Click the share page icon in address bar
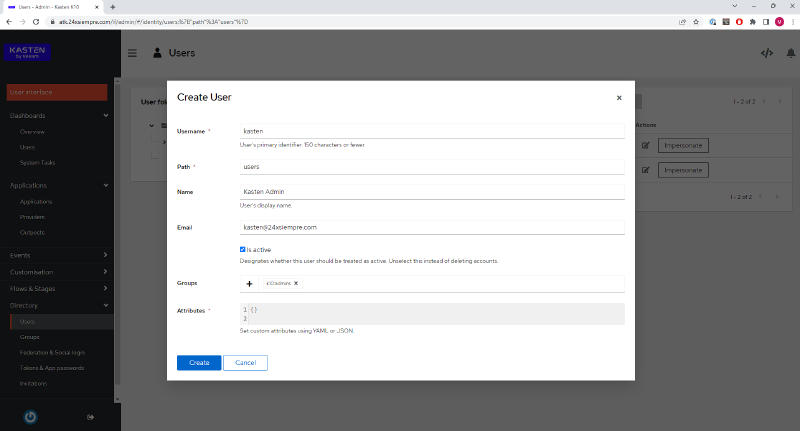This screenshot has height=431, width=800. [683, 22]
